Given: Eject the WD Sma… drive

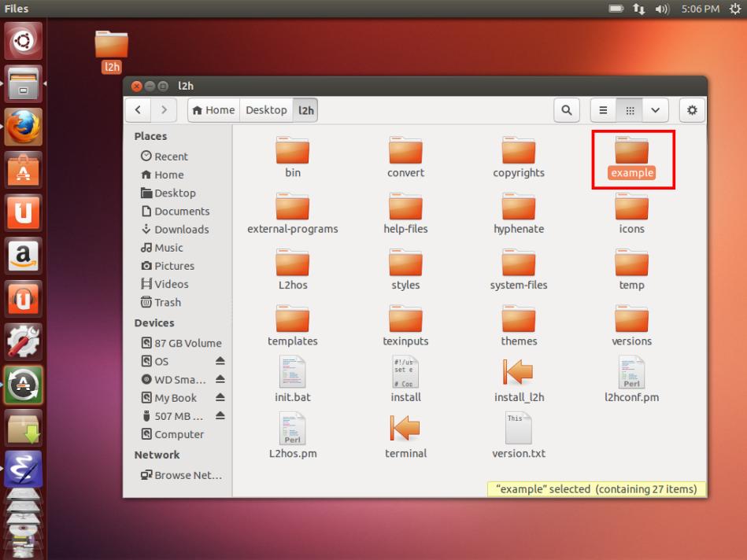Looking at the screenshot, I should [x=220, y=380].
